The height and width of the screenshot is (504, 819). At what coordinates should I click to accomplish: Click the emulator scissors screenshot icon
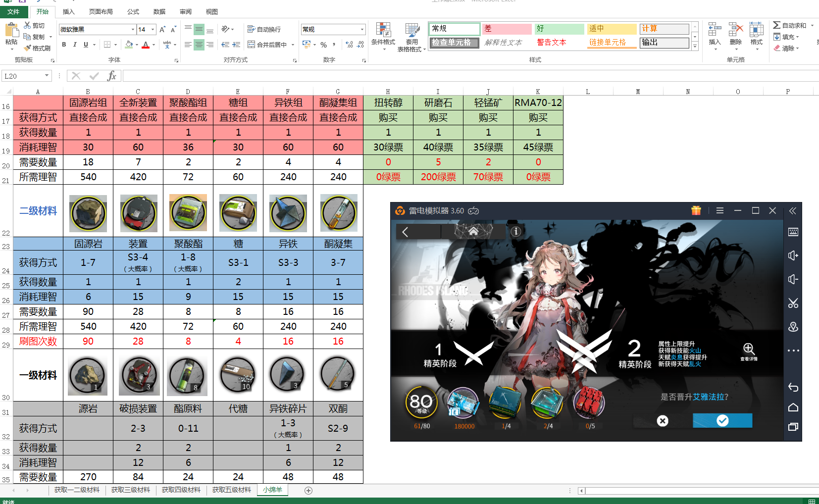[x=793, y=303]
